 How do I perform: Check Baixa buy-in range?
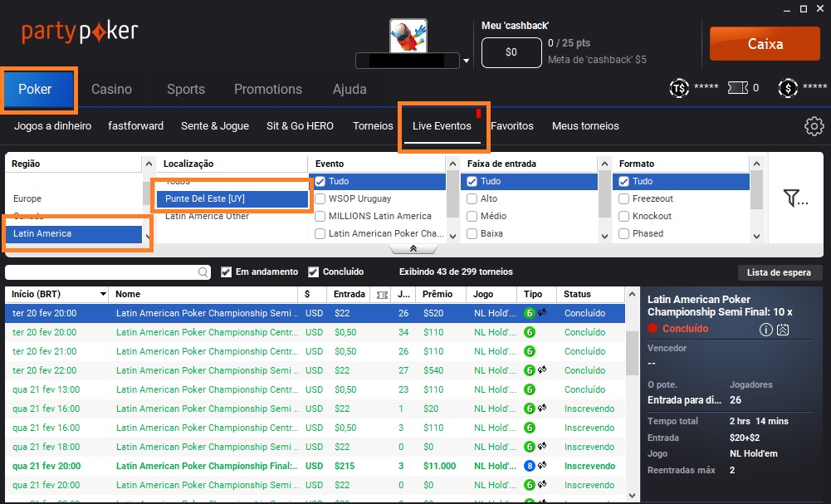(x=472, y=233)
